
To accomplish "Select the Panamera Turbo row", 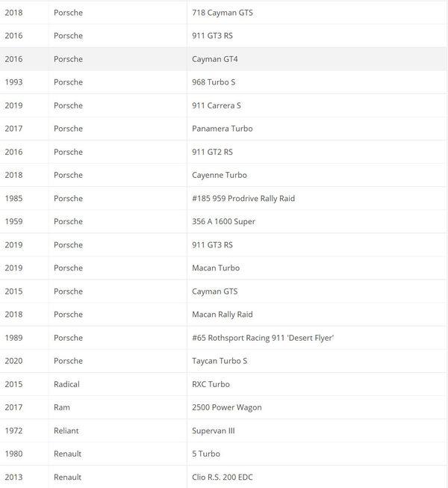I will click(x=223, y=129).
